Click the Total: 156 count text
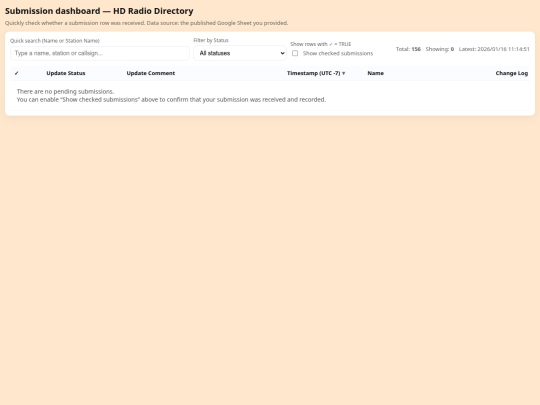Viewport: 540px width, 405px height. coord(408,49)
